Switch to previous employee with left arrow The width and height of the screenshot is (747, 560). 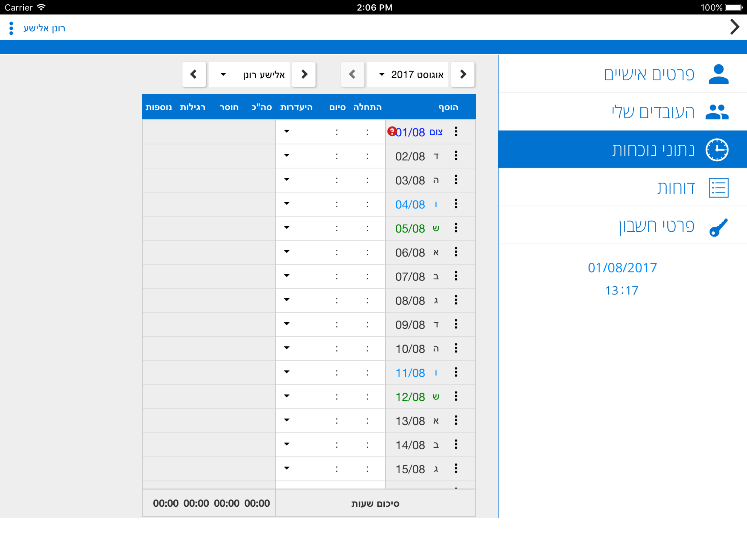coord(194,74)
